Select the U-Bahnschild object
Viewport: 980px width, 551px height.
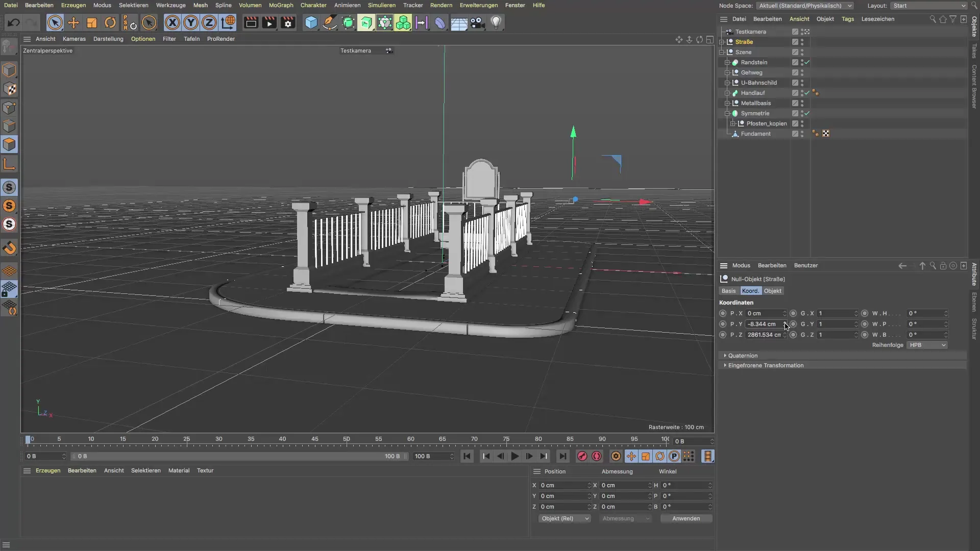pyautogui.click(x=758, y=83)
